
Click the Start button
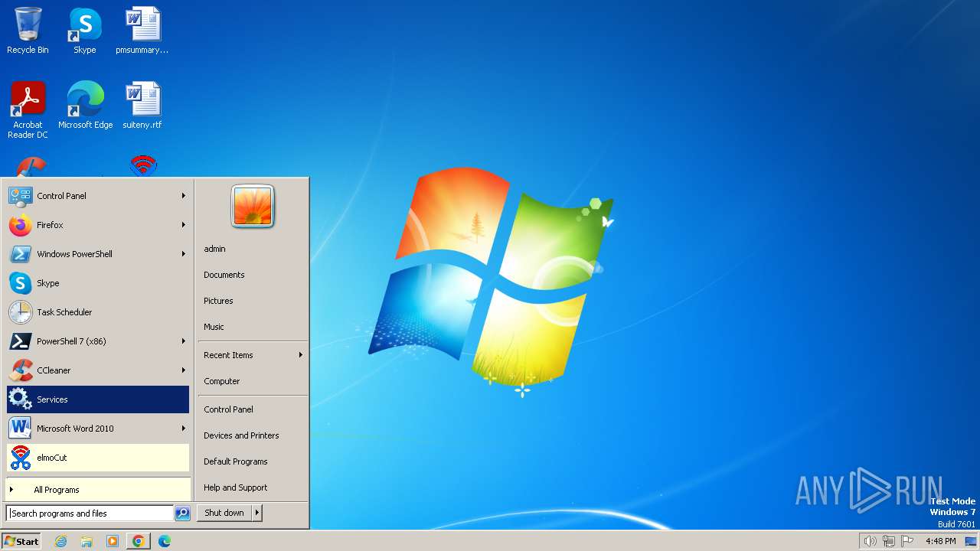(21, 541)
